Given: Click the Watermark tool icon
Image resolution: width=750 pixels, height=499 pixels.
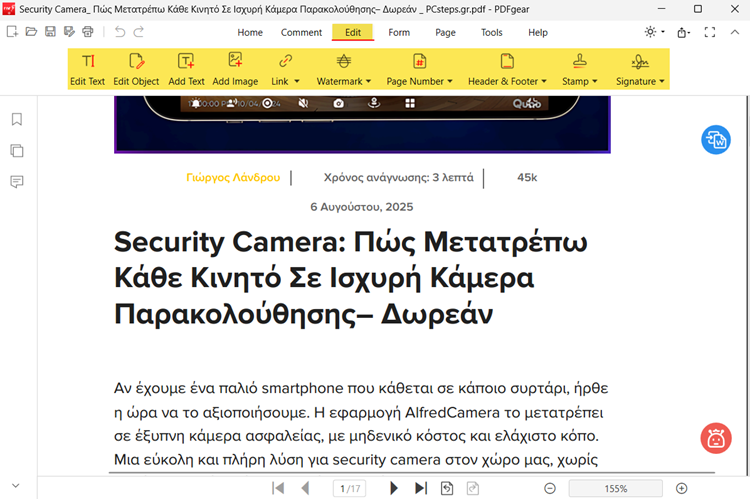Looking at the screenshot, I should (343, 61).
